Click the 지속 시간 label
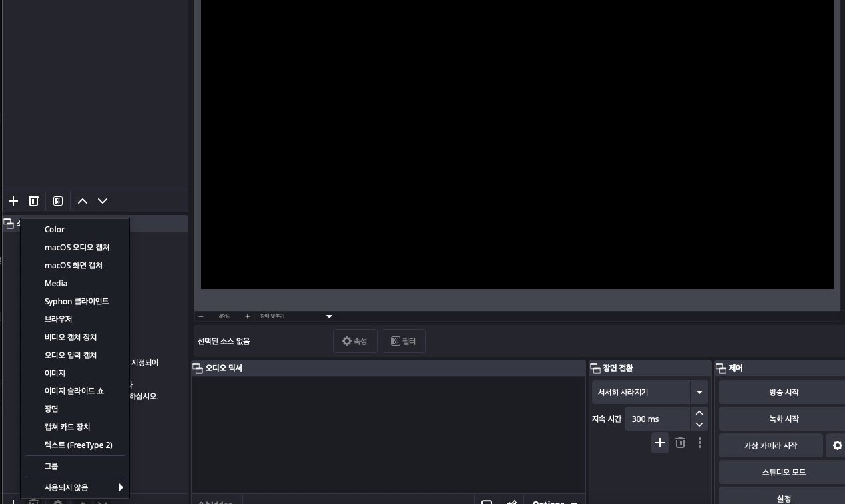Screen dimensions: 845x504 click(607, 419)
